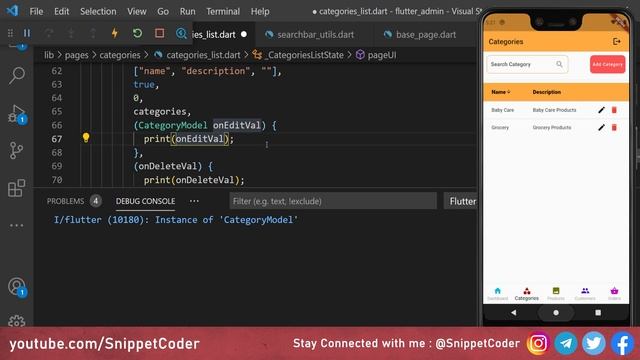Screen dimensions: 640x360
Task: Open the Manage gear settings
Action: coord(17,321)
